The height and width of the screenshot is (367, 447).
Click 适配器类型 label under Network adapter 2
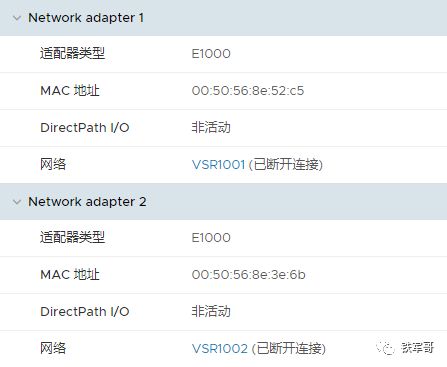(x=73, y=237)
